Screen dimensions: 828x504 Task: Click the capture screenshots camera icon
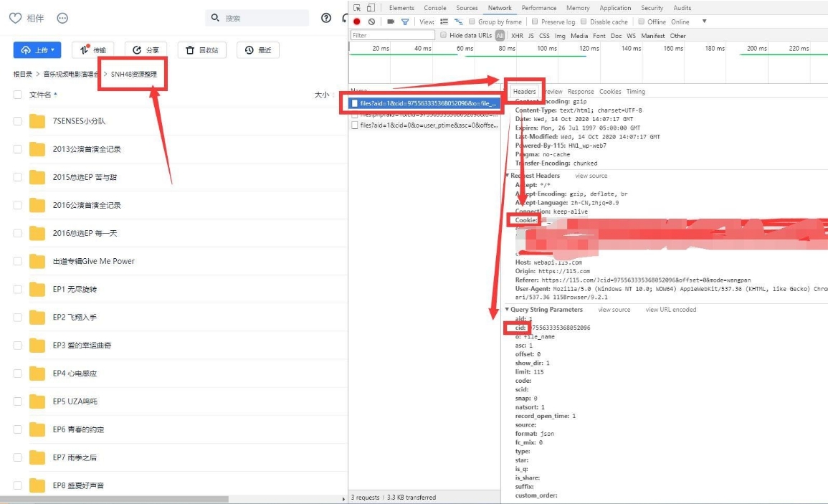[391, 22]
